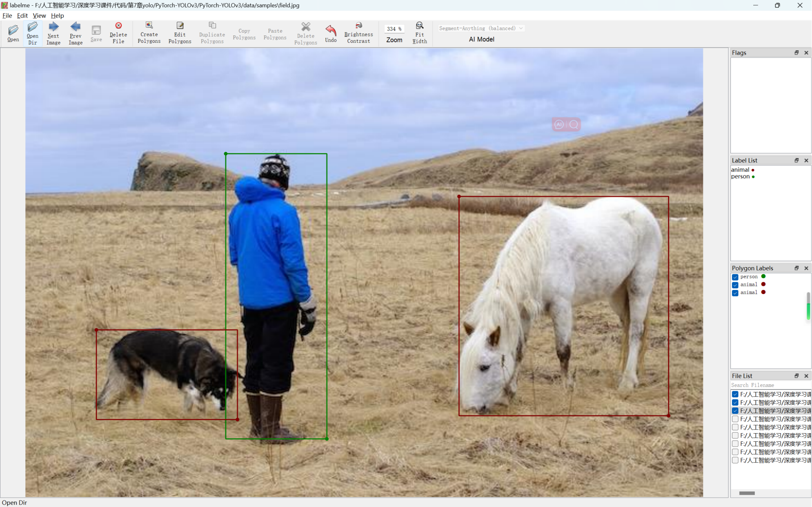Float the Label List panel

click(x=796, y=160)
